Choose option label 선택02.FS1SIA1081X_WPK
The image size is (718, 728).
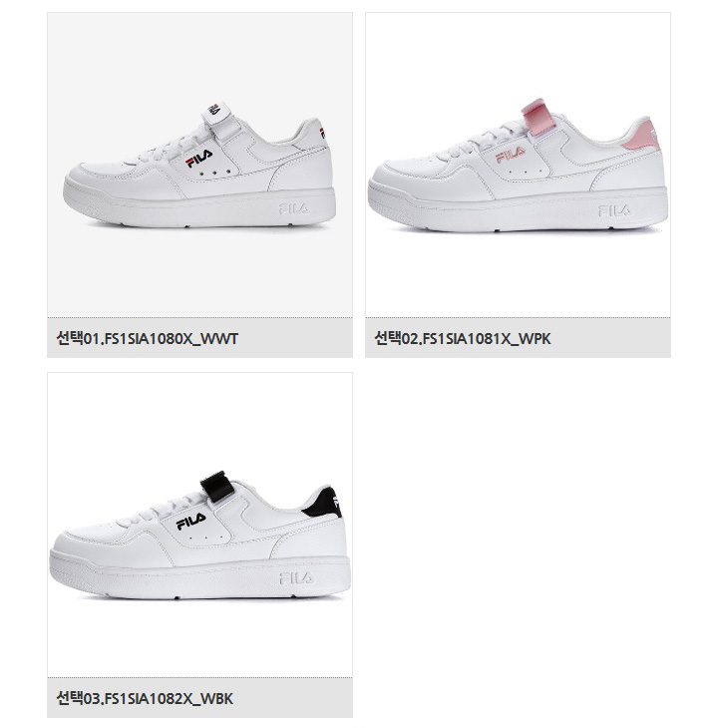(x=463, y=338)
